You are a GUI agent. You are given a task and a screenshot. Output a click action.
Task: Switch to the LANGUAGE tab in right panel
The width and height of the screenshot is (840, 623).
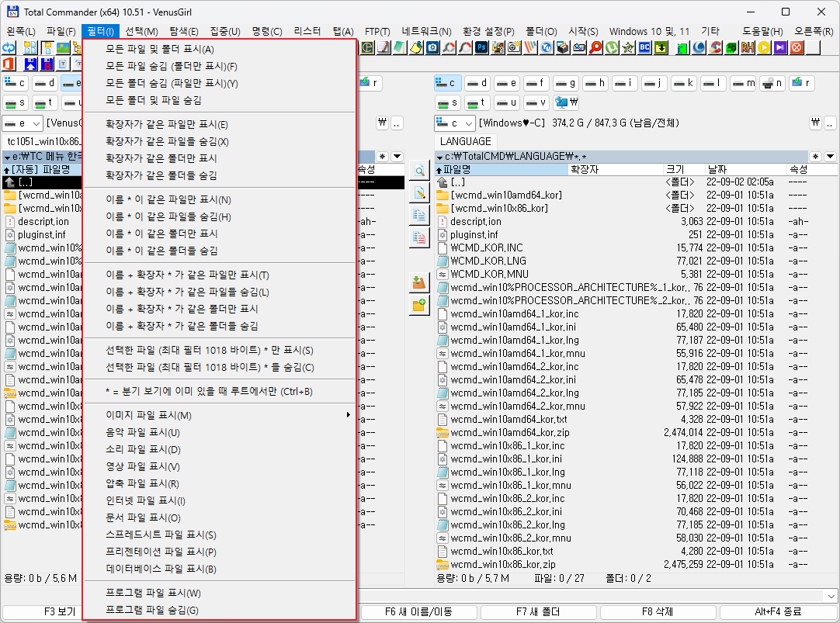click(465, 141)
